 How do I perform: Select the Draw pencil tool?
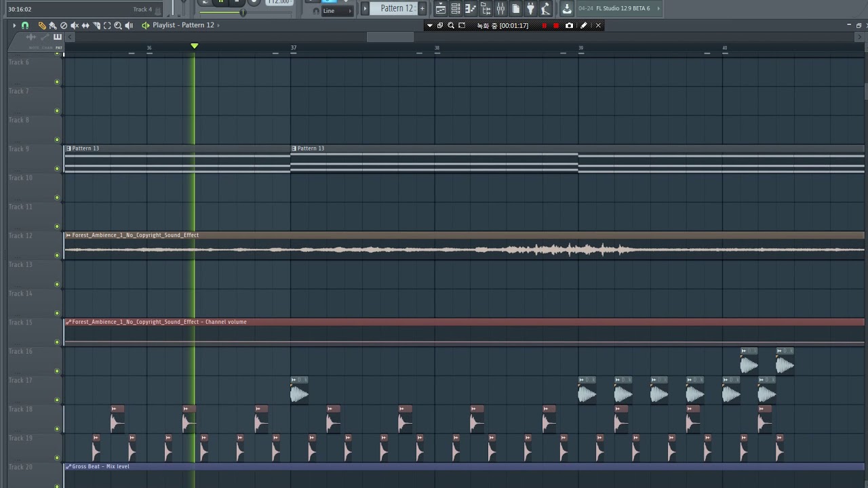(42, 25)
